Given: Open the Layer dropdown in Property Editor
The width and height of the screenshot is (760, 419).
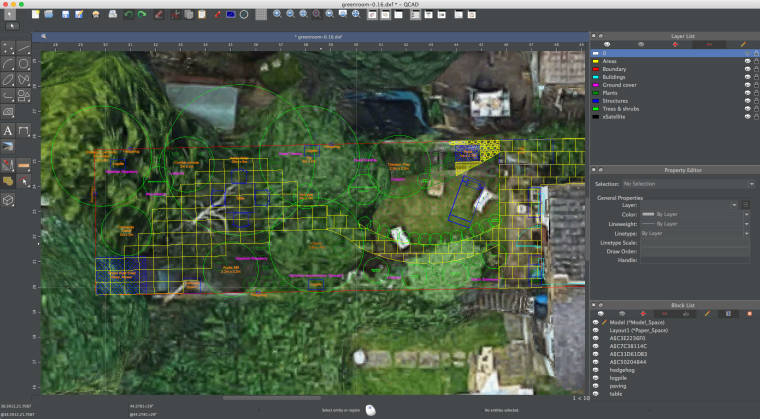Looking at the screenshot, I should tap(689, 205).
